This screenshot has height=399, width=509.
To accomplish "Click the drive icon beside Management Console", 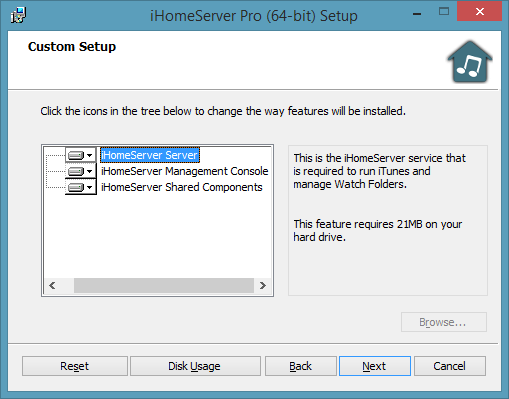I will pyautogui.click(x=76, y=172).
